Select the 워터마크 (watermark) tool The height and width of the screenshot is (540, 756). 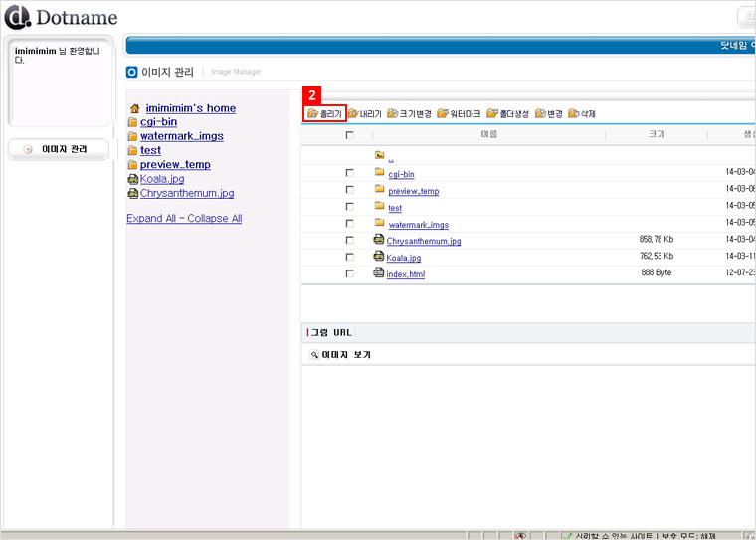(459, 114)
